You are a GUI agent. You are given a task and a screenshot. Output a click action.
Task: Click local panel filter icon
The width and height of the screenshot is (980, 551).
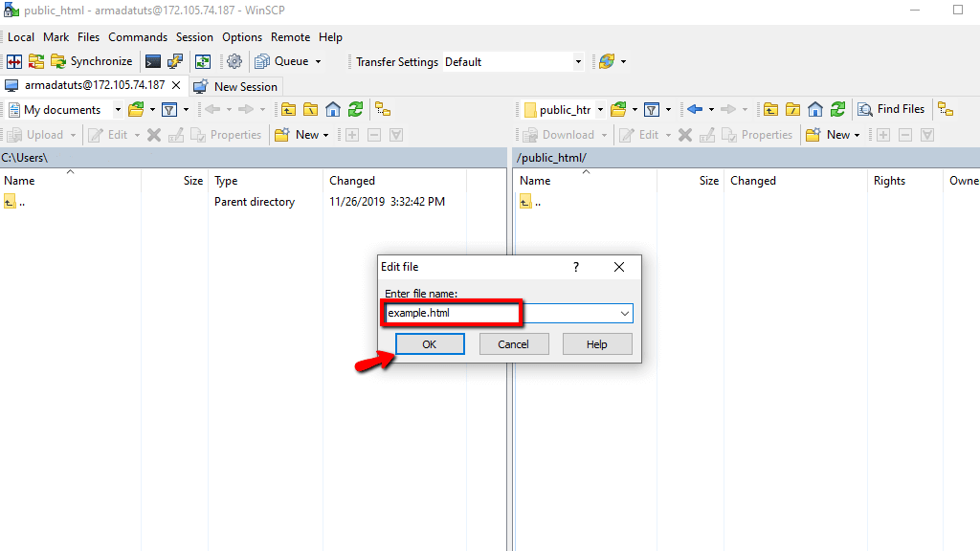click(169, 110)
